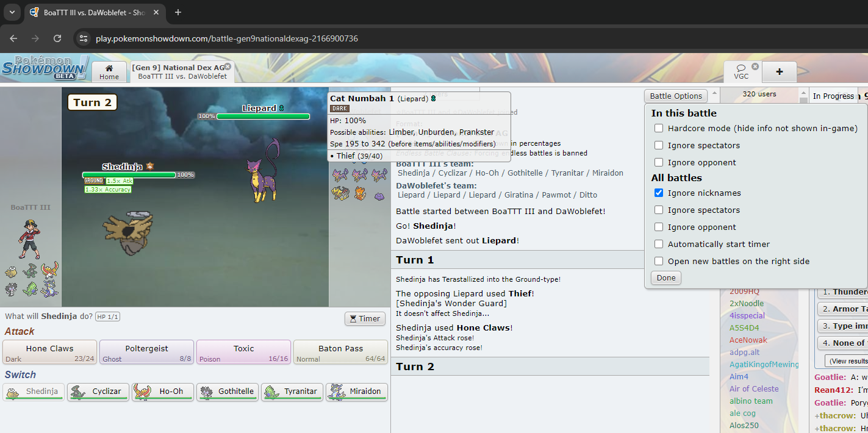Click the Pokémon Showdown logo
Screen dimensions: 868x433
45,68
